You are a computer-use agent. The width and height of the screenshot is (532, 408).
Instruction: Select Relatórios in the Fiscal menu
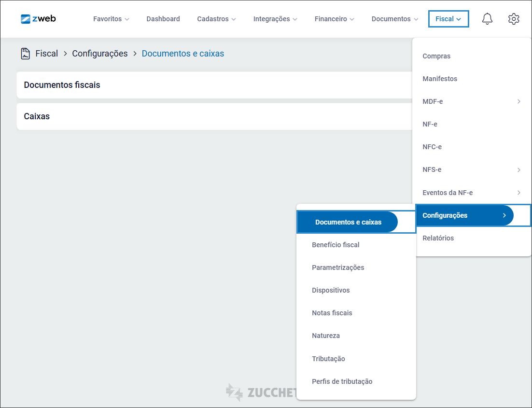[472, 238]
